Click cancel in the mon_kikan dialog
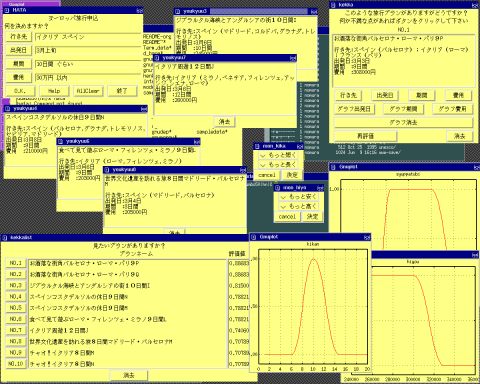 (x=267, y=175)
